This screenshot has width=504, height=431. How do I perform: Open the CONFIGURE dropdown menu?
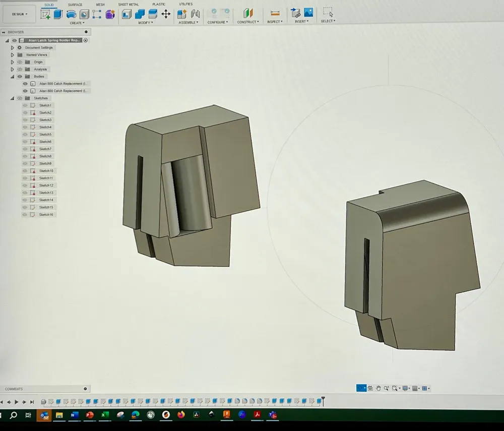coord(218,22)
